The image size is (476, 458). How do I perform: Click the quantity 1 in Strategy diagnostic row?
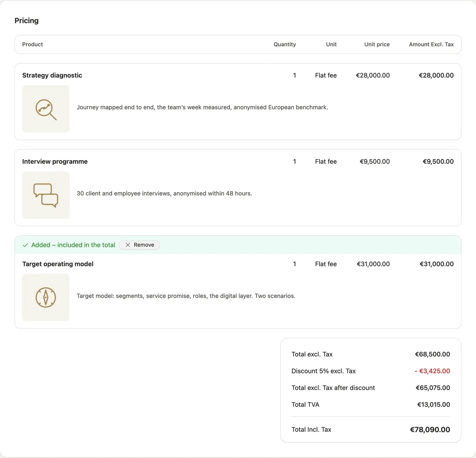click(294, 75)
